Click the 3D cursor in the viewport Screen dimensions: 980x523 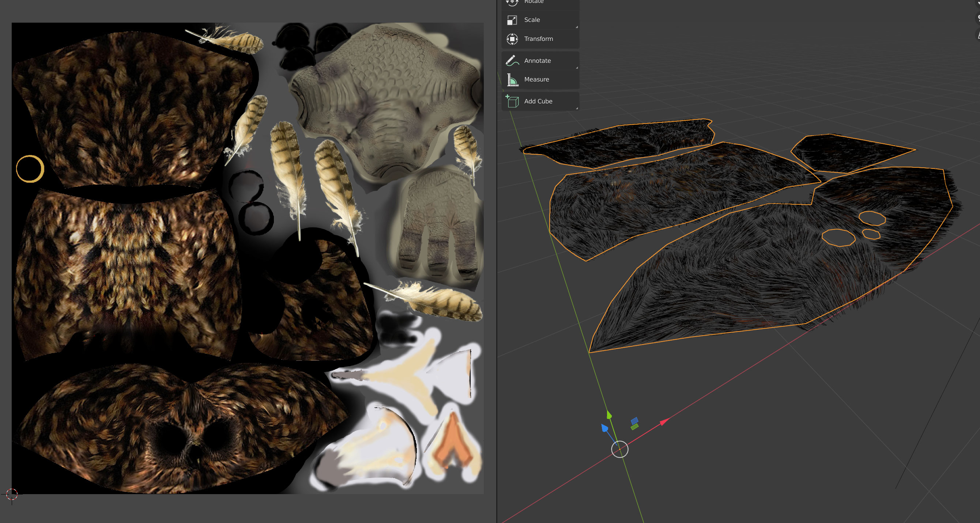[620, 449]
